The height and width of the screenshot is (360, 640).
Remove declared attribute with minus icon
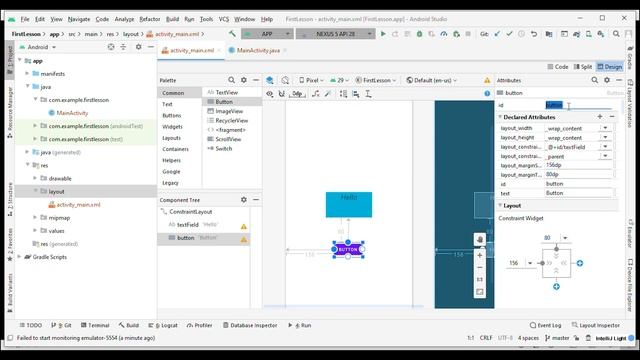coord(612,117)
